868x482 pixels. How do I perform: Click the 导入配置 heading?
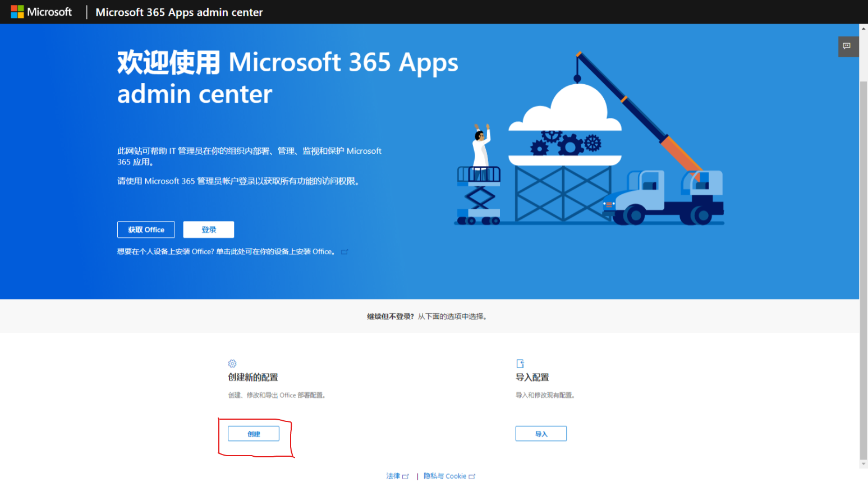click(532, 377)
